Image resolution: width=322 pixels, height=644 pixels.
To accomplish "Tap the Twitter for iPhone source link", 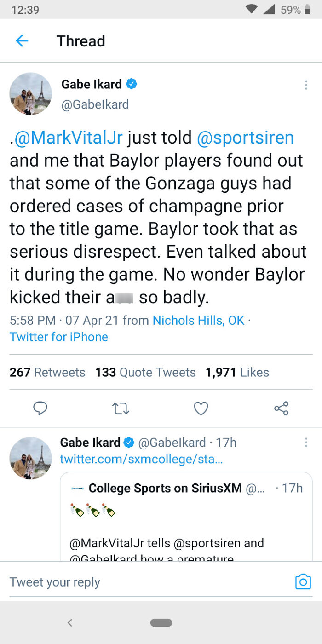I will pyautogui.click(x=59, y=337).
